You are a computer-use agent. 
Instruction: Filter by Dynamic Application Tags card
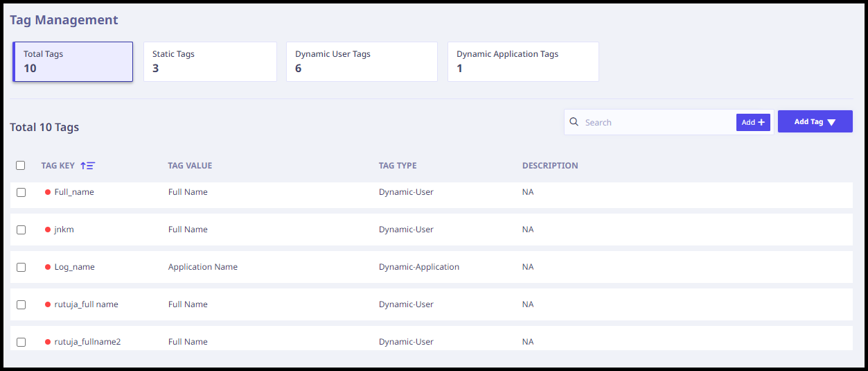pos(523,62)
